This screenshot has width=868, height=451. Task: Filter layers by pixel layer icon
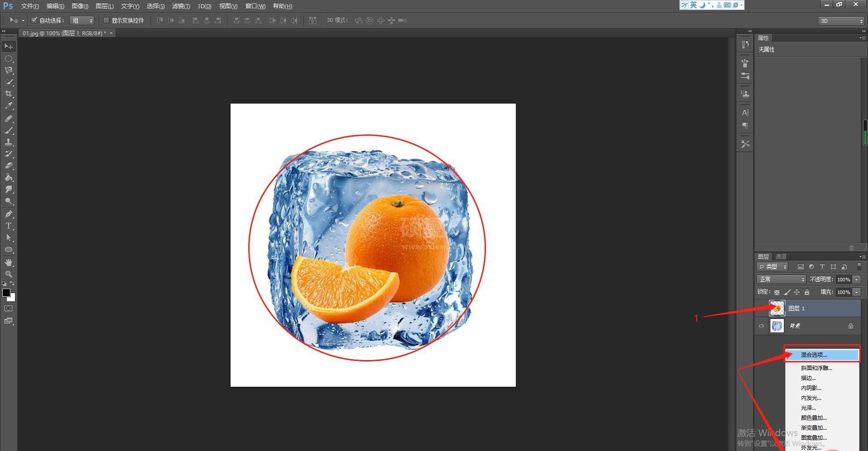click(x=801, y=267)
